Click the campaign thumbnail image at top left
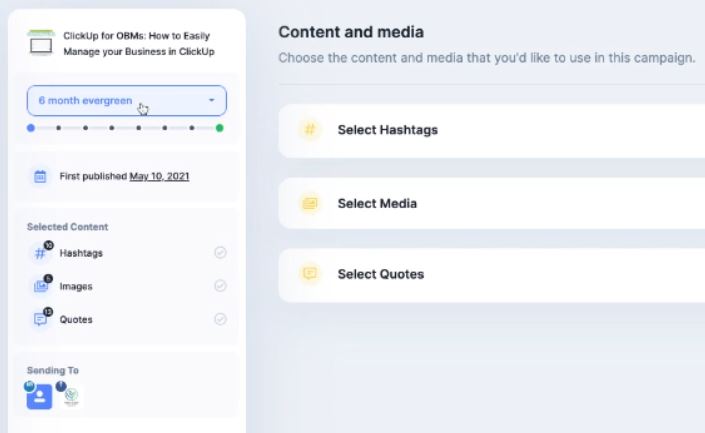Image resolution: width=705 pixels, height=433 pixels. coord(40,43)
